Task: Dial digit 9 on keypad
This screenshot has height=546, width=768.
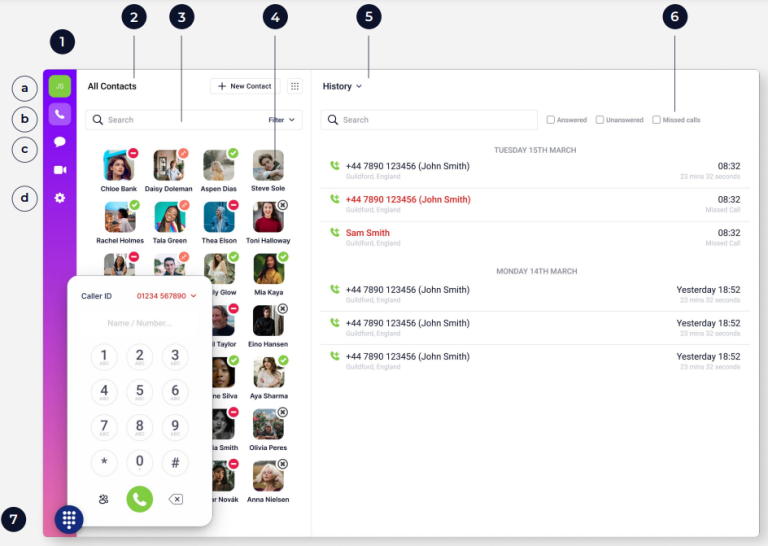Action: (x=175, y=427)
